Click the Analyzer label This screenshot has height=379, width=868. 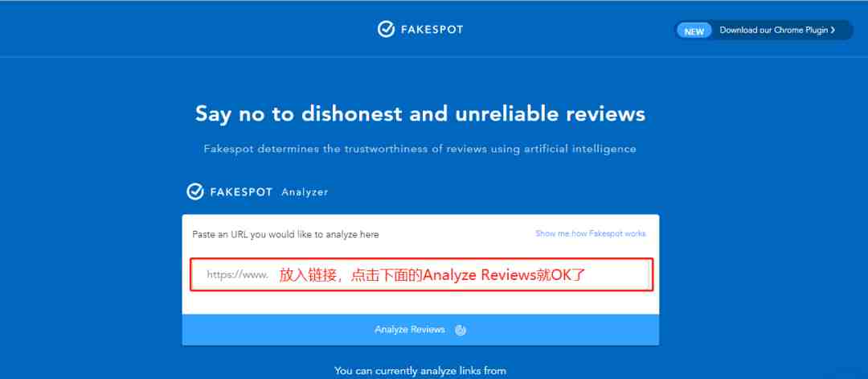[305, 192]
